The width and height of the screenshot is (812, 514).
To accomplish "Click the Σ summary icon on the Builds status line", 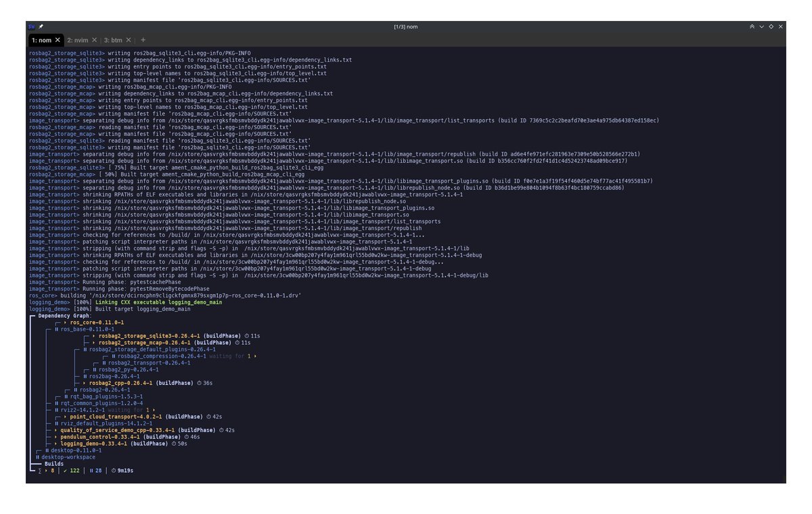I will click(x=40, y=470).
